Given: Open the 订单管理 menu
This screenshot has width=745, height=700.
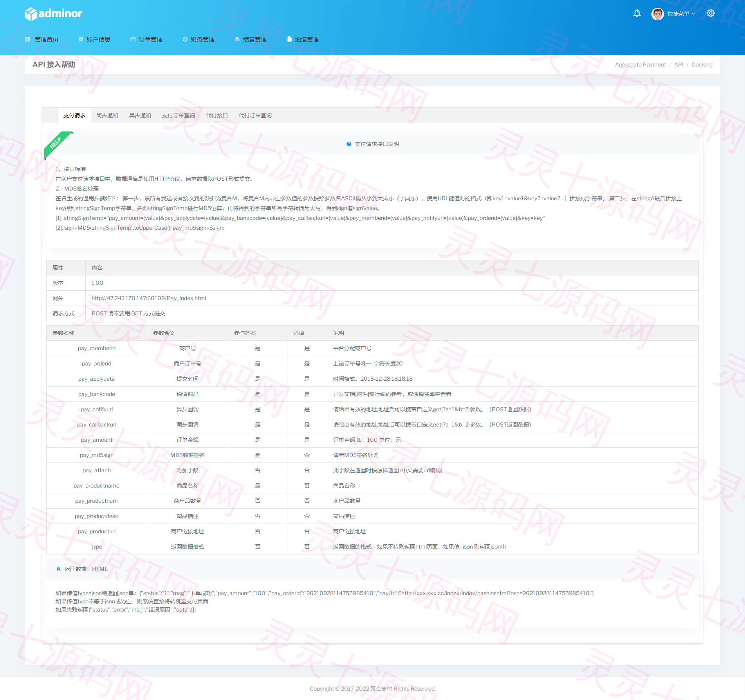Looking at the screenshot, I should [x=146, y=39].
